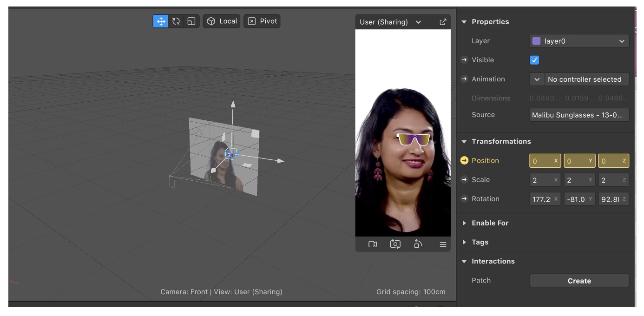
Task: Select the Scale manipulator tool
Action: click(x=191, y=21)
